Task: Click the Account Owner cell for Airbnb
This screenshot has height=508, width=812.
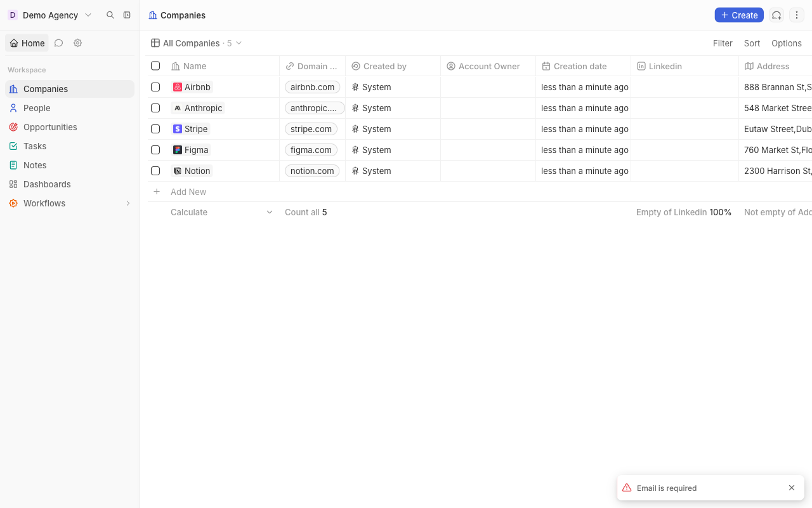Action: pos(488,87)
